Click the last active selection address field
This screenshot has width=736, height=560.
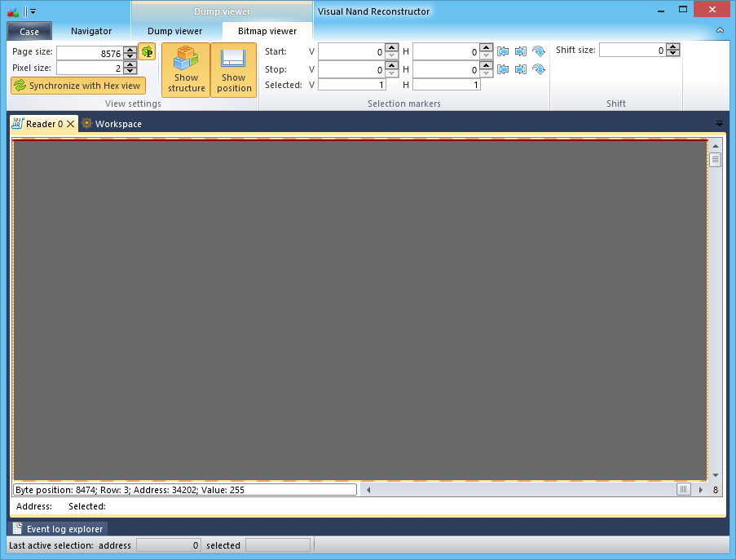pos(169,545)
